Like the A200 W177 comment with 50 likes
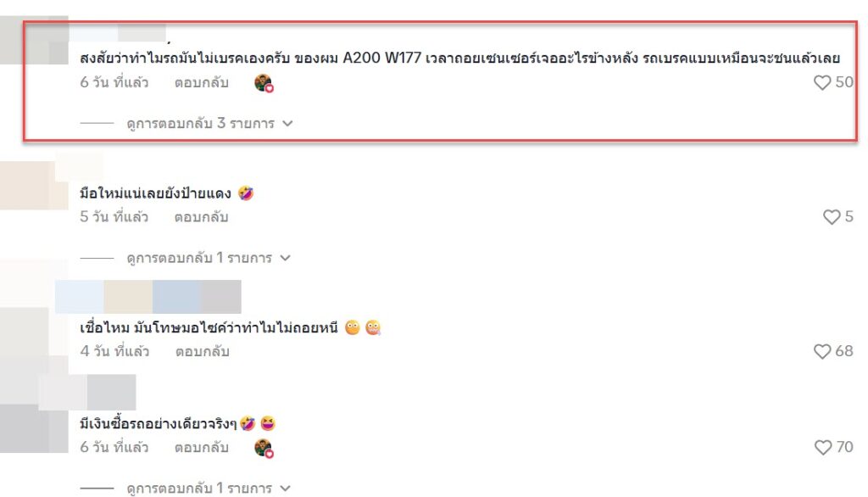The image size is (868, 497). click(x=822, y=82)
